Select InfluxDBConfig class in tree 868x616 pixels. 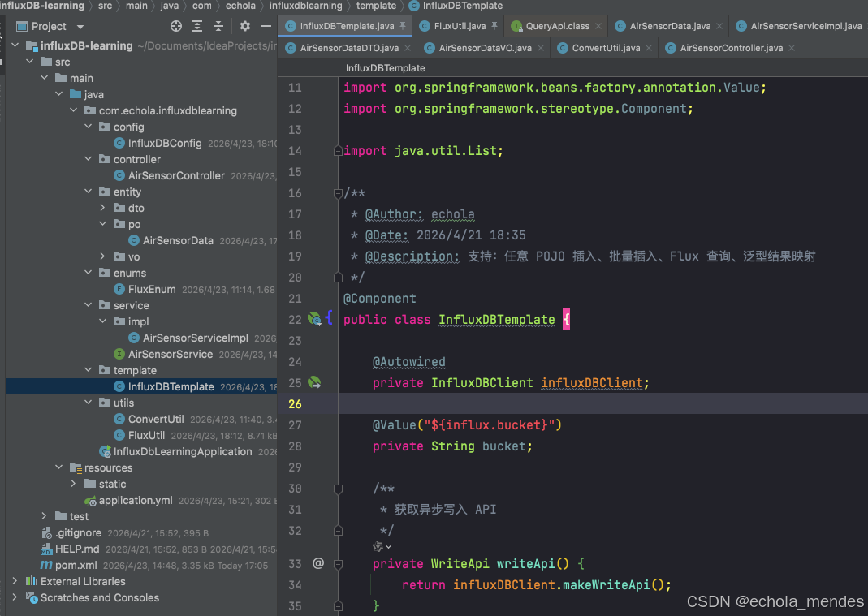pyautogui.click(x=165, y=143)
